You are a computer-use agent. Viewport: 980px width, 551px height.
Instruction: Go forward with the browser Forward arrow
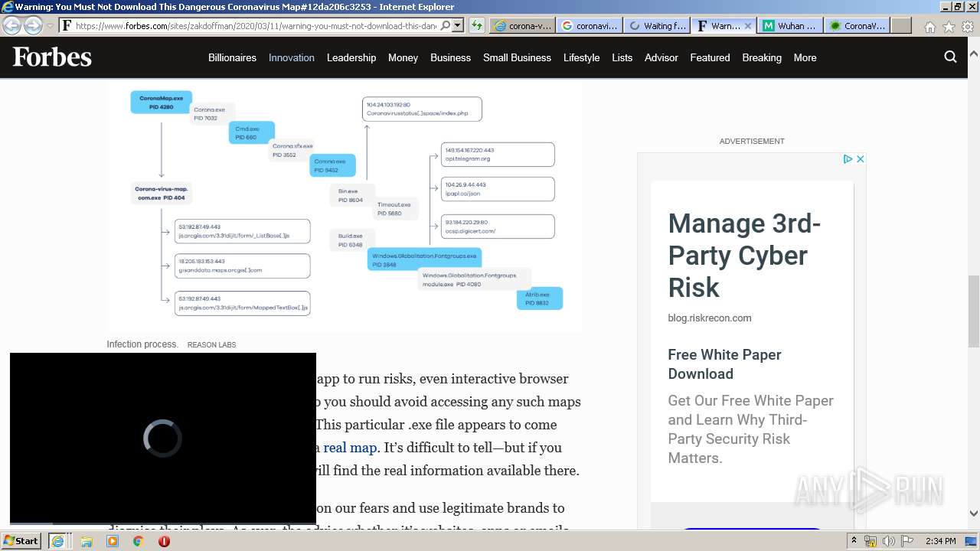(x=33, y=25)
